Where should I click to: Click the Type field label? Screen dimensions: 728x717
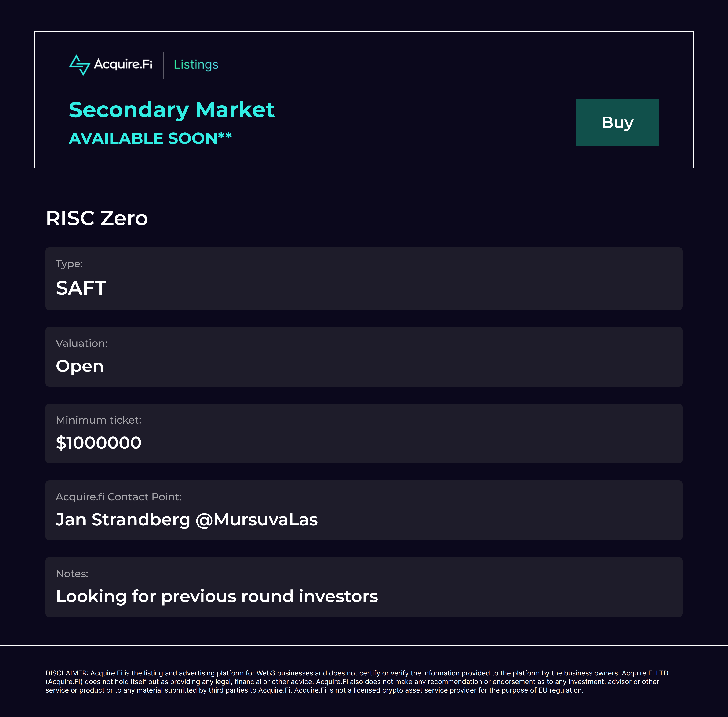pos(69,264)
